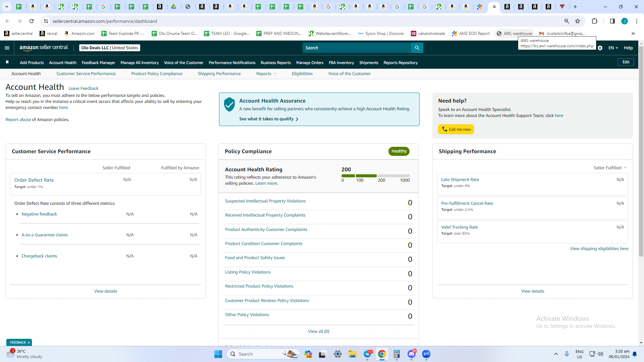Open See what it takes to qualify link
644x362 pixels.
[x=269, y=119]
